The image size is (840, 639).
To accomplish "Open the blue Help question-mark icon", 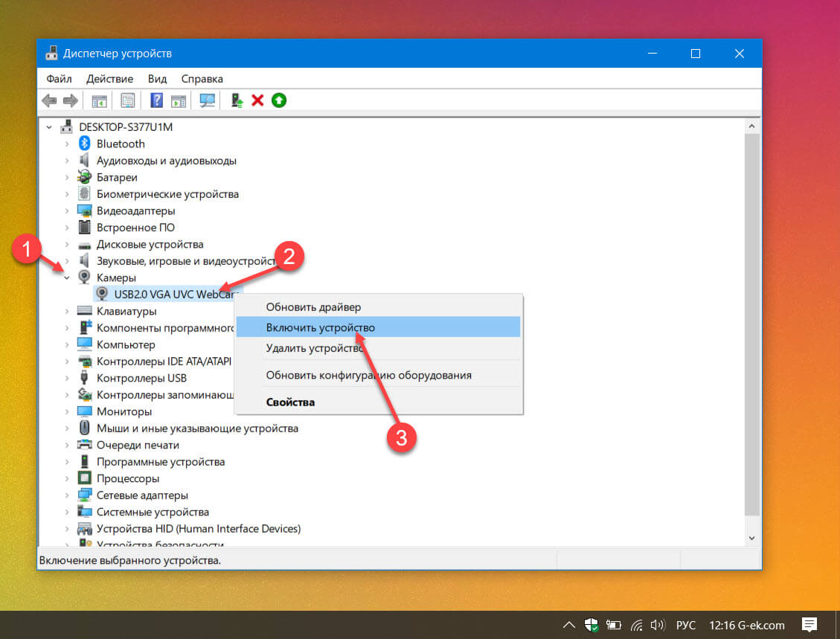I will pos(156,100).
